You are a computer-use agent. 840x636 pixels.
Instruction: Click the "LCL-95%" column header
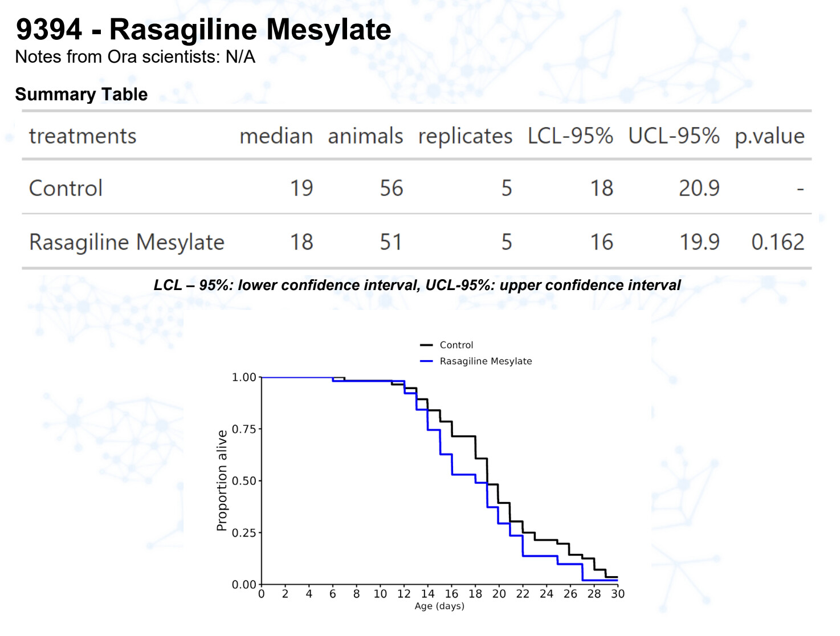[x=570, y=136]
